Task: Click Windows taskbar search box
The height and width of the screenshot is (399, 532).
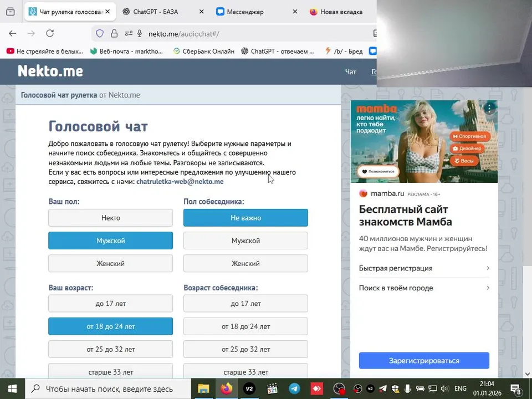Action: (x=108, y=389)
